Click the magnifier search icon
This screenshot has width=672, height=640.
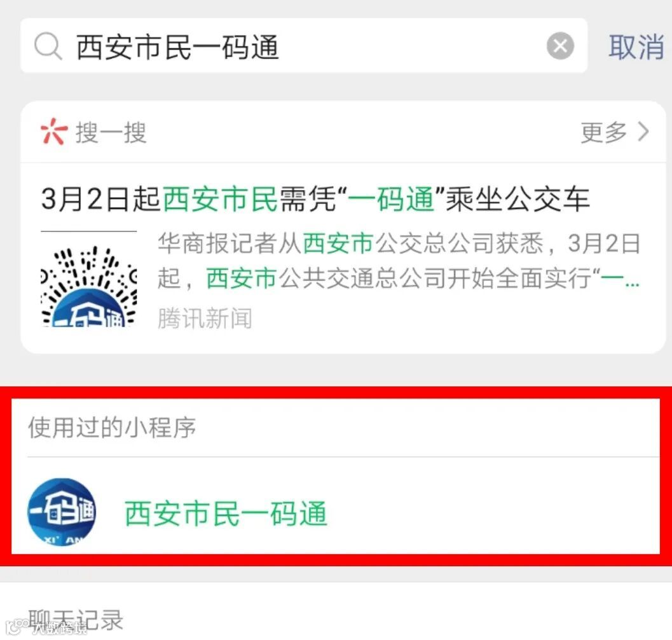(x=48, y=46)
